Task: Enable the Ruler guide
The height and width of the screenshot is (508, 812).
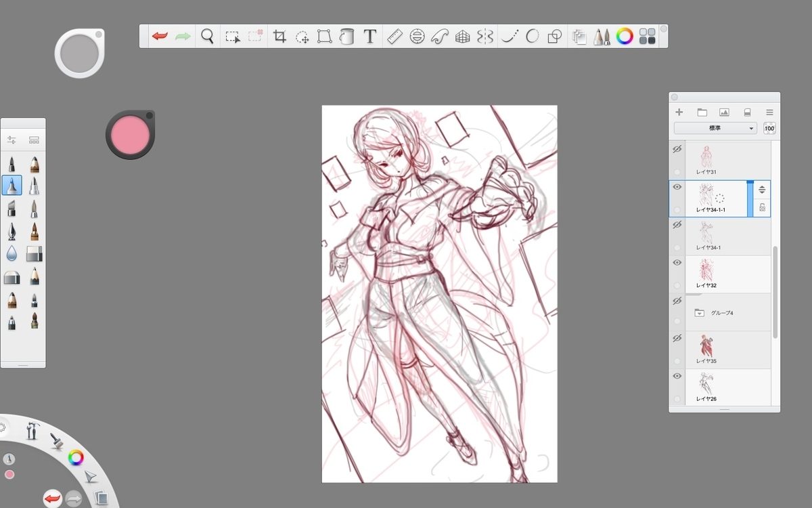Action: tap(395, 37)
